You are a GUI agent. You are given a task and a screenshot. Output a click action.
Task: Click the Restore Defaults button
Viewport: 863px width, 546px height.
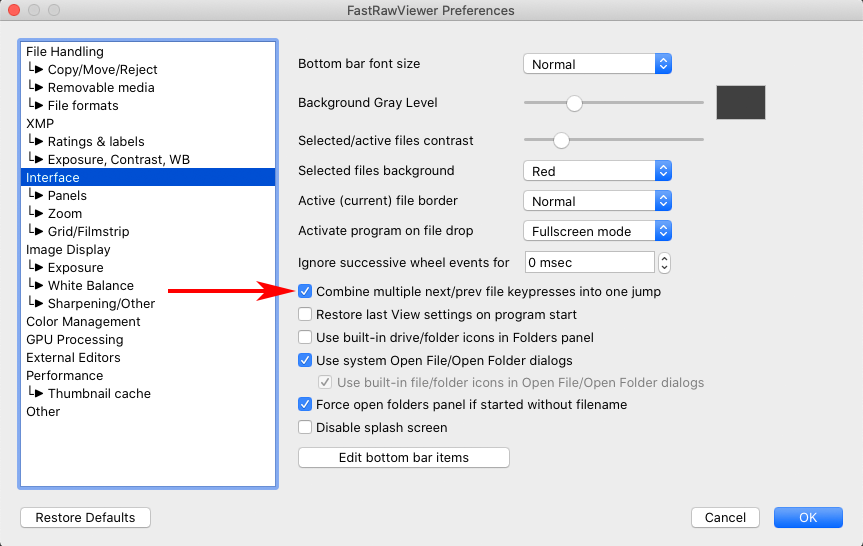tap(85, 517)
